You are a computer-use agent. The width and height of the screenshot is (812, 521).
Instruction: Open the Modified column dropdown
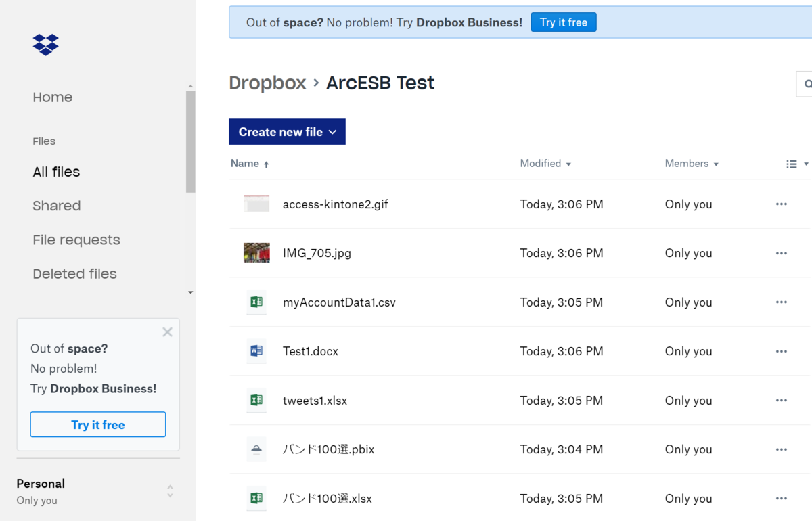[545, 164]
